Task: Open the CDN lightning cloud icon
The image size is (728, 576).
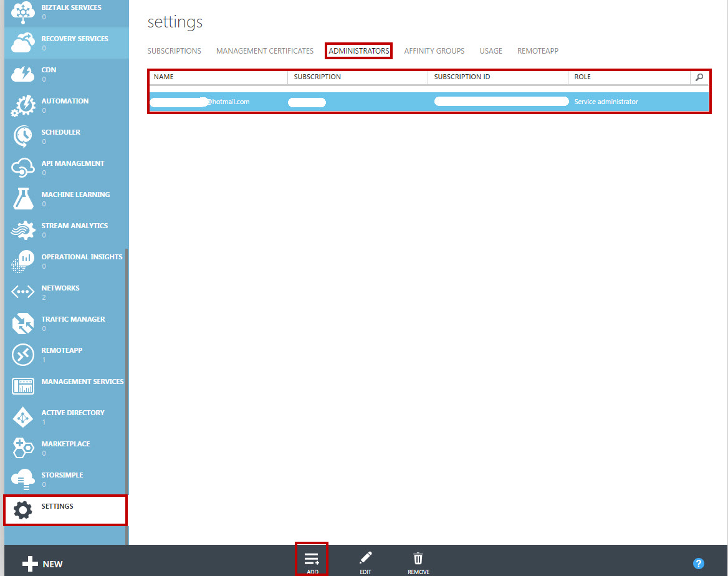Action: click(x=22, y=74)
